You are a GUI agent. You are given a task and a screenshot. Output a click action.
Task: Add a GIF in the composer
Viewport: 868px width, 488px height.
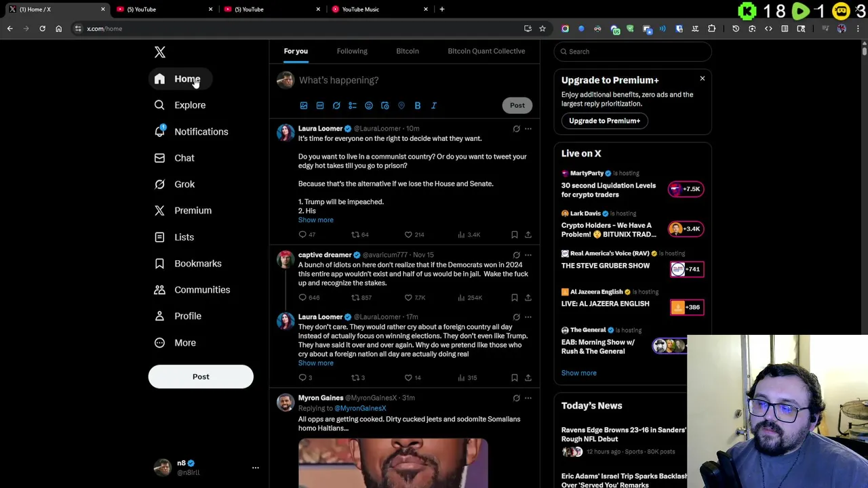coord(320,106)
